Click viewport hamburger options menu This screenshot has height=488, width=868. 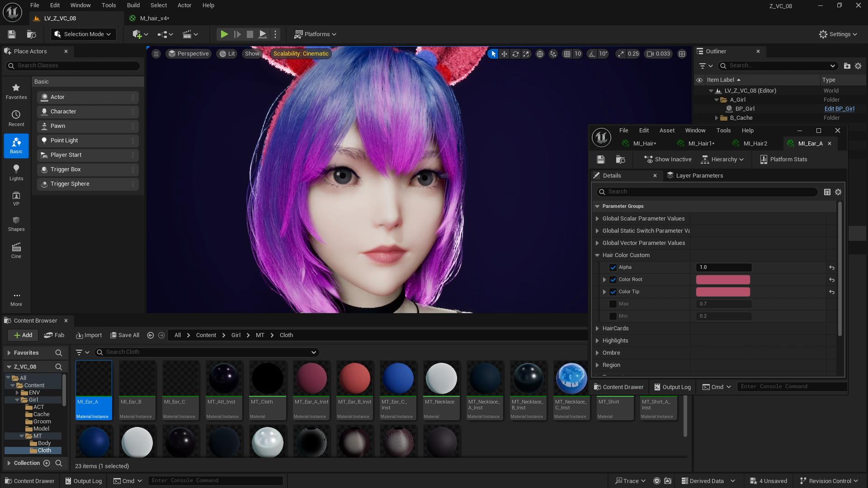tap(156, 54)
